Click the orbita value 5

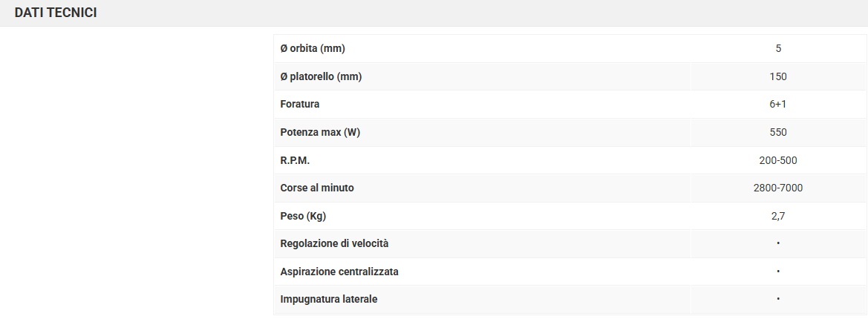(x=778, y=49)
